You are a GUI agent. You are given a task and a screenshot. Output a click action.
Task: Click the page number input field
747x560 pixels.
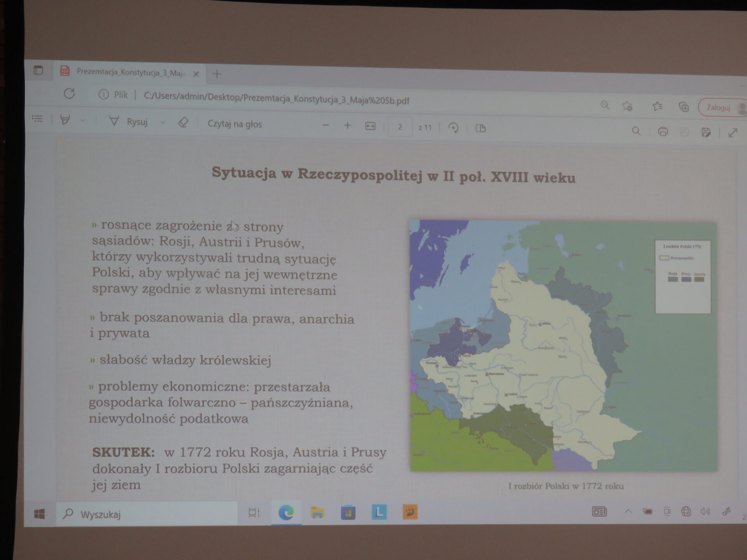[x=400, y=127]
